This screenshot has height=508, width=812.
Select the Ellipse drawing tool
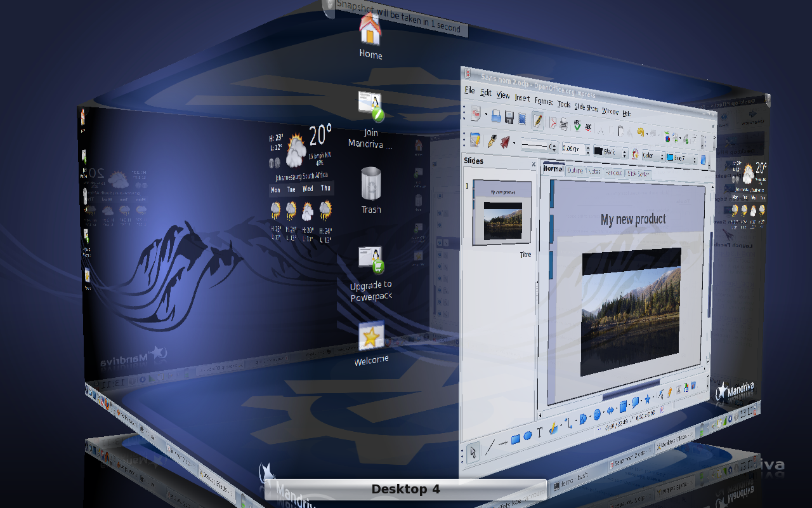(527, 436)
